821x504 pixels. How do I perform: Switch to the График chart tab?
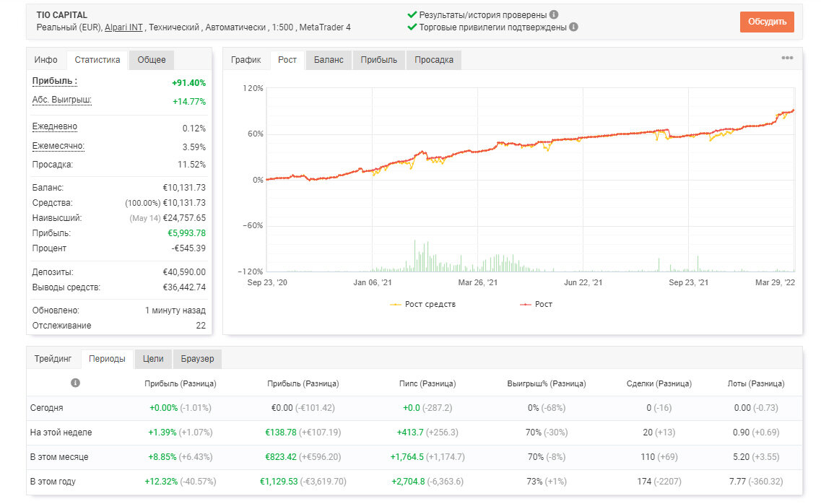click(246, 60)
